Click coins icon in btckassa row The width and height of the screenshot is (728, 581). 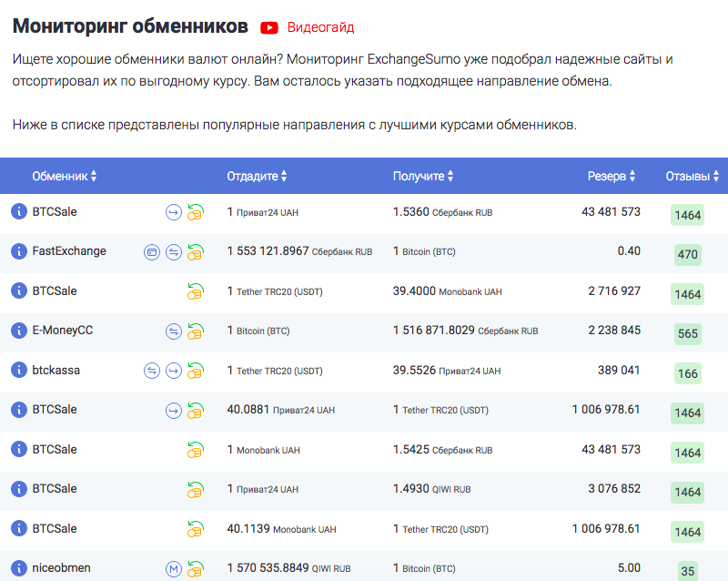click(196, 371)
